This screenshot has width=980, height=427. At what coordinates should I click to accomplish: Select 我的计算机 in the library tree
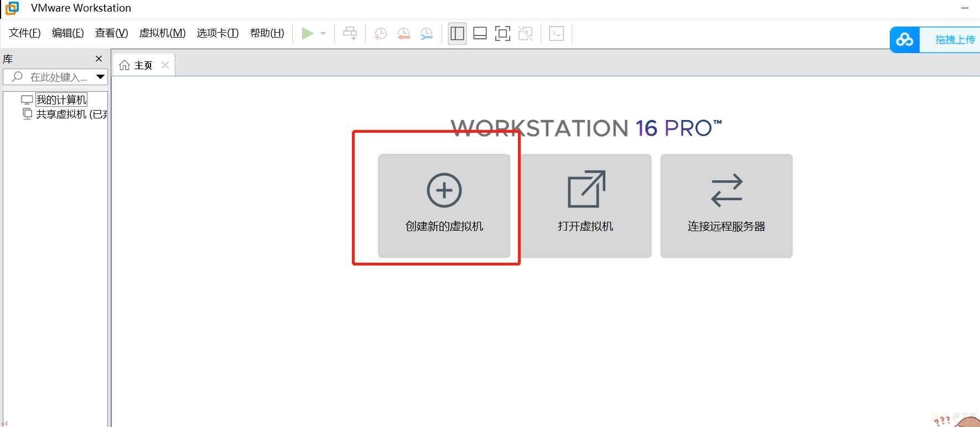pyautogui.click(x=61, y=100)
